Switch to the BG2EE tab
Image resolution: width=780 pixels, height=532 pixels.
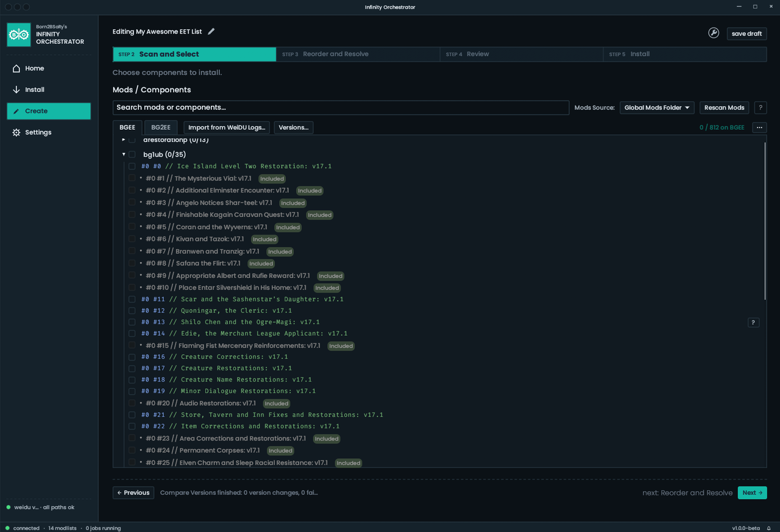click(161, 127)
